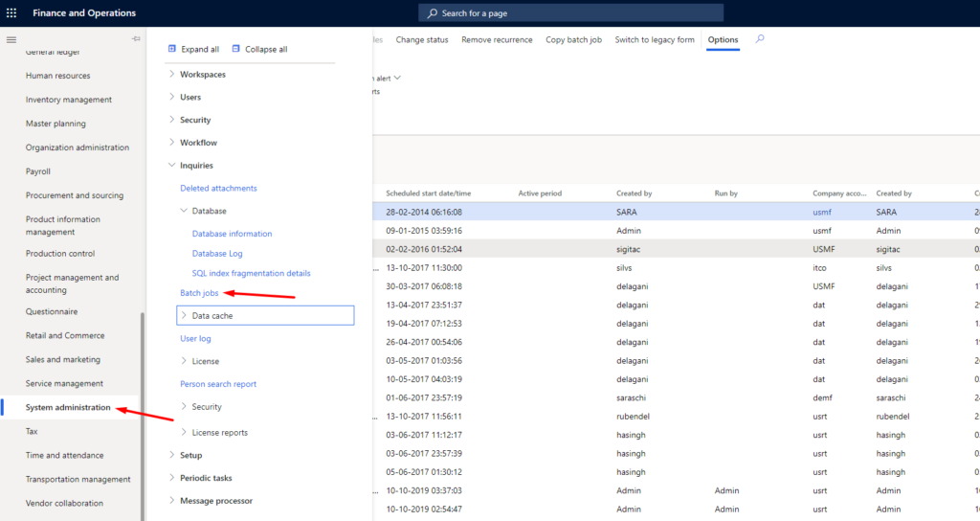980x521 pixels.
Task: Click Switch to legacy form
Action: 655,39
